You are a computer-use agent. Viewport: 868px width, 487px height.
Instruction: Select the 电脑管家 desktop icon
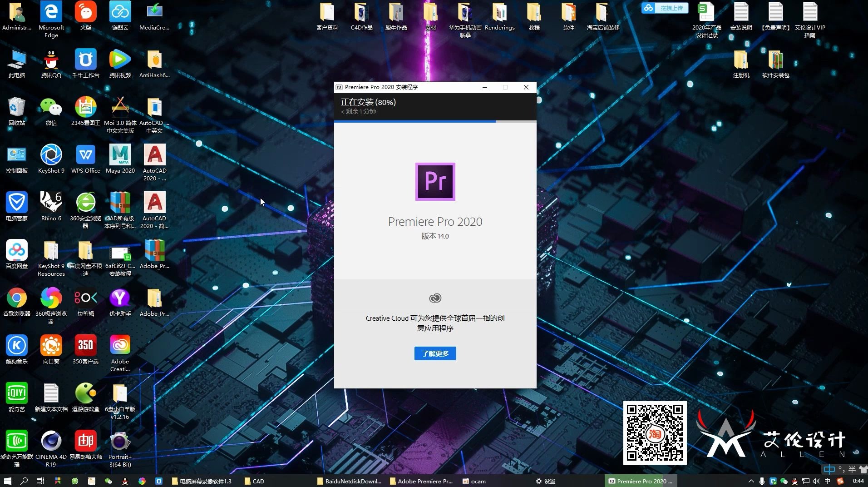click(17, 207)
